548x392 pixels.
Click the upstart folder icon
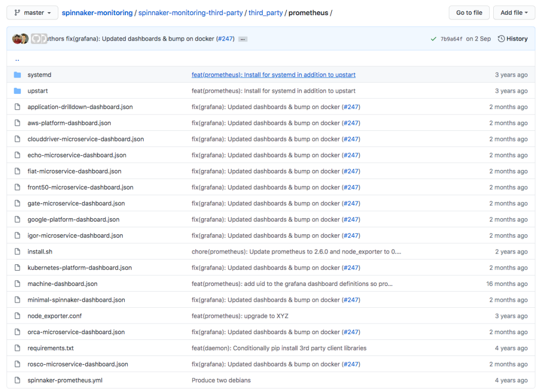coord(17,91)
